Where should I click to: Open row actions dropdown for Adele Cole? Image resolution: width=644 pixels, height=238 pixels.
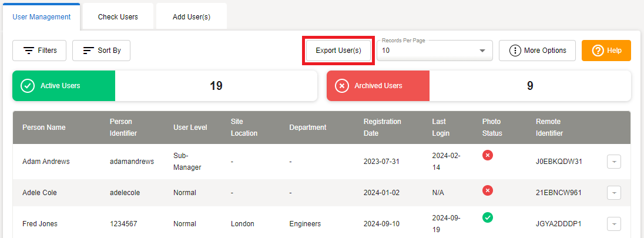[613, 193]
